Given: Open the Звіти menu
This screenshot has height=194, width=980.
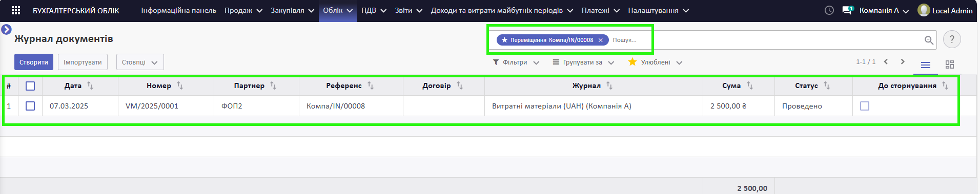Looking at the screenshot, I should 409,10.
